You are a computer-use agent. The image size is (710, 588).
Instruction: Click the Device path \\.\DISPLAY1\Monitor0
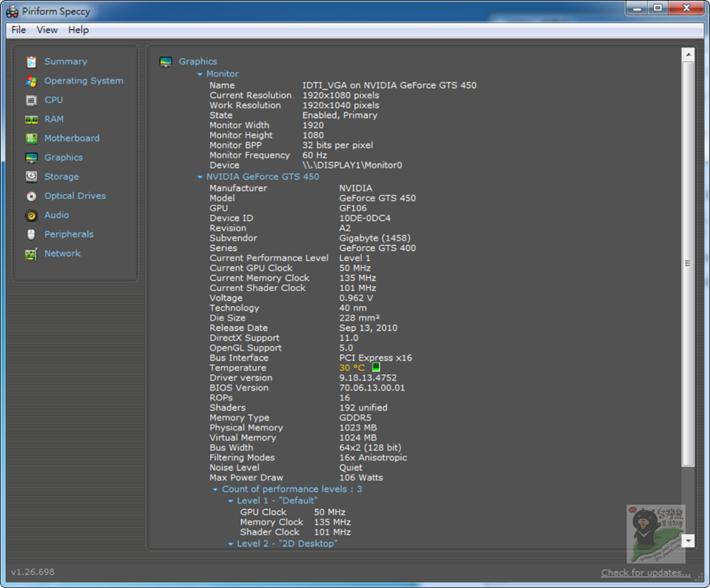tap(352, 165)
